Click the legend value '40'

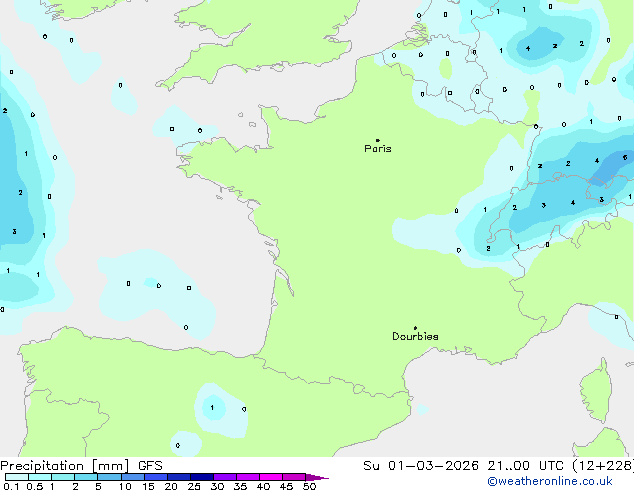[263, 486]
